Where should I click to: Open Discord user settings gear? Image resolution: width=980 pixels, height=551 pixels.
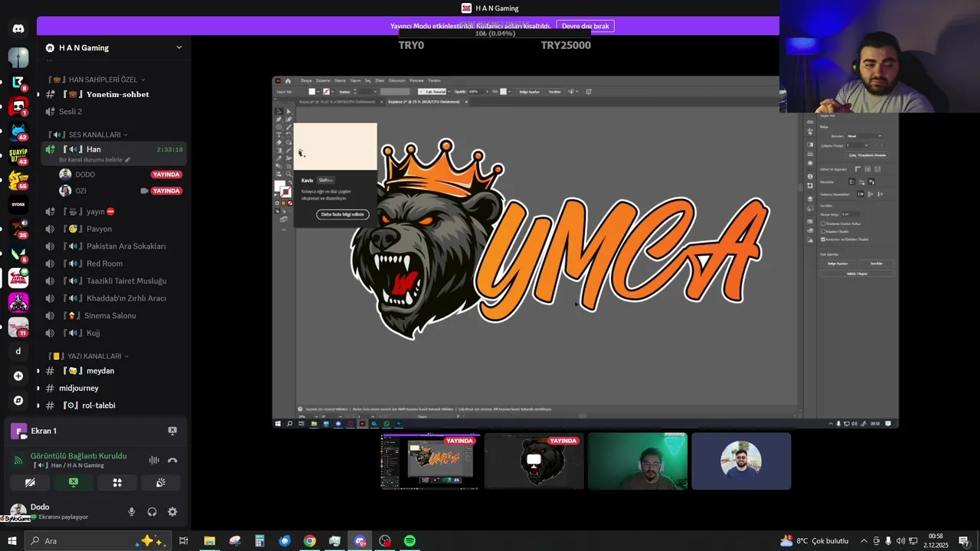coord(172,512)
